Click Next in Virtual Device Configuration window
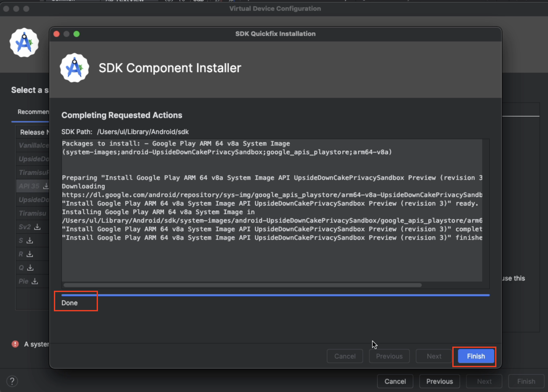The image size is (548, 392). click(484, 381)
